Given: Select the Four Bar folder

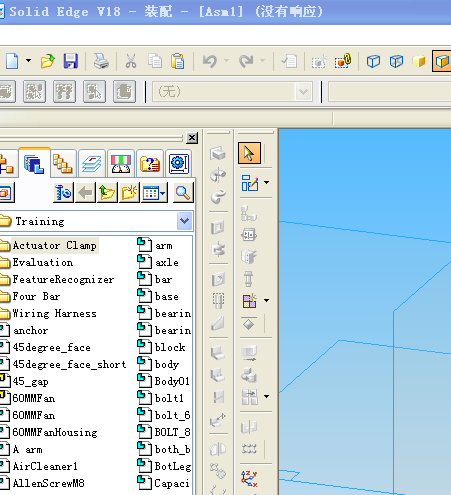Looking at the screenshot, I should click(36, 297).
